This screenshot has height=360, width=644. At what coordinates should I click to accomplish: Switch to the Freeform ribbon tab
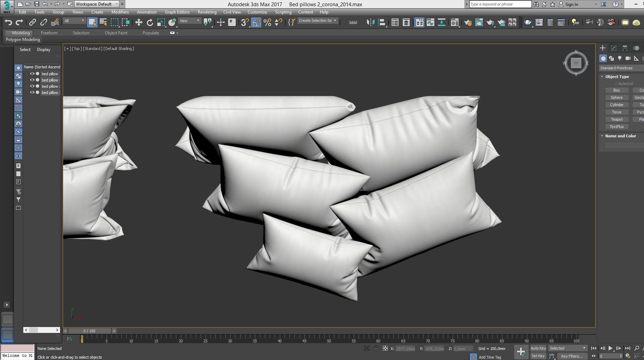pos(49,33)
